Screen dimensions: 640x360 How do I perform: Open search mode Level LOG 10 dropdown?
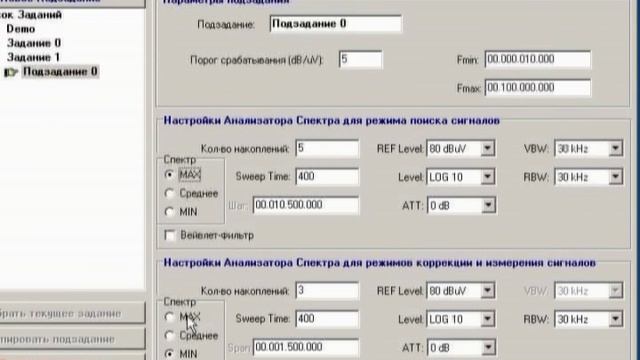point(487,177)
